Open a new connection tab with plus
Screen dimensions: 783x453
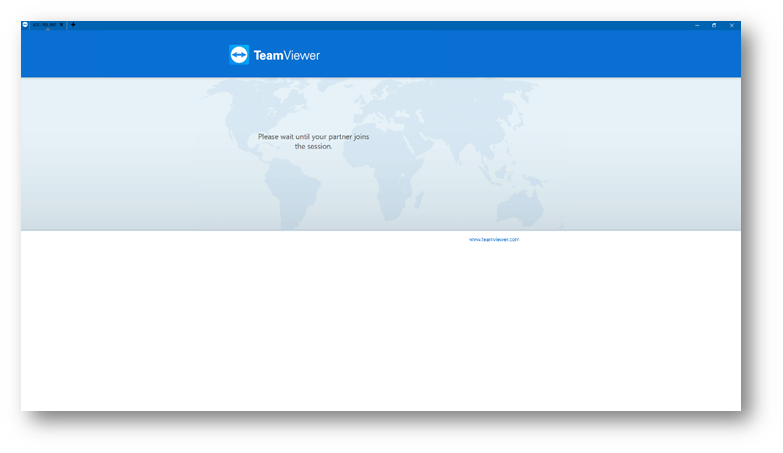point(73,25)
